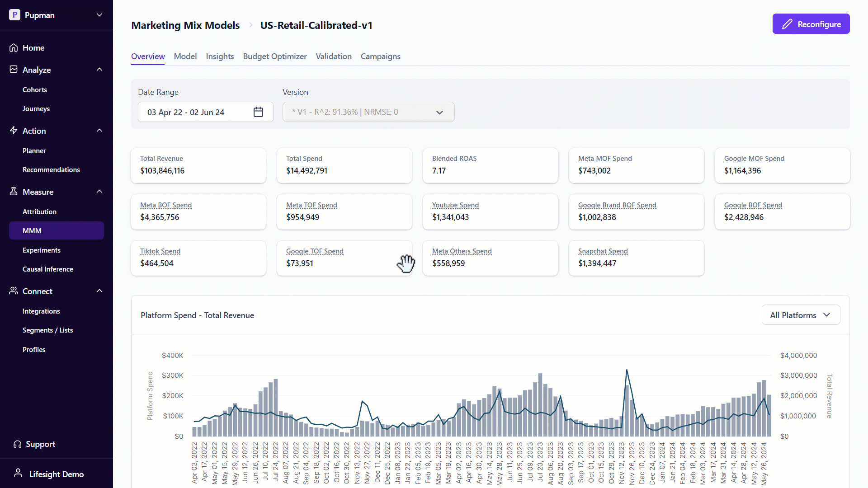Viewport: 868px width, 488px height.
Task: Open the calendar icon in Date Range
Action: click(258, 112)
